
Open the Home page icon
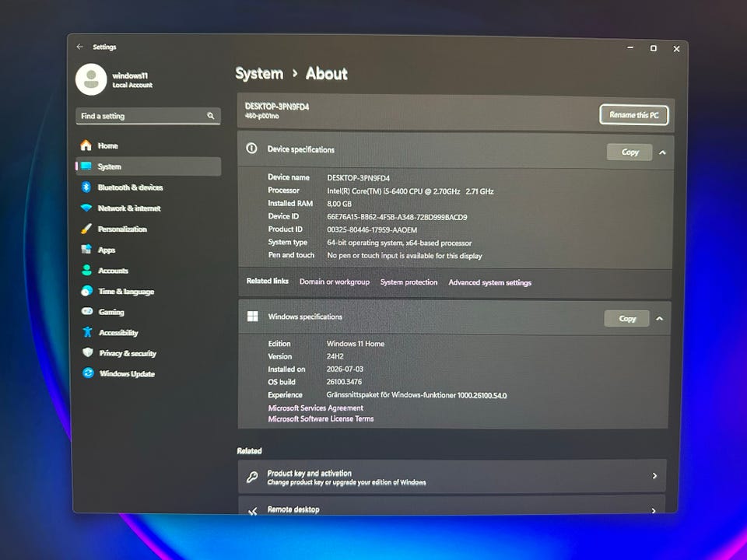pyautogui.click(x=86, y=145)
